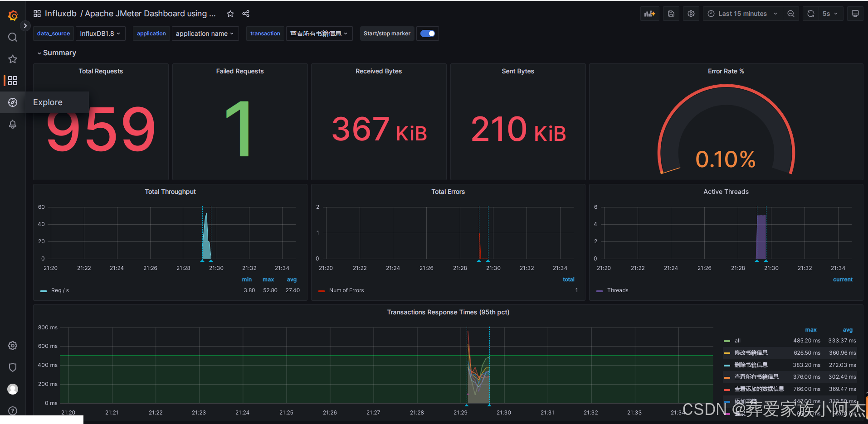868x424 pixels.
Task: Open the search icon in sidebar
Action: [13, 37]
